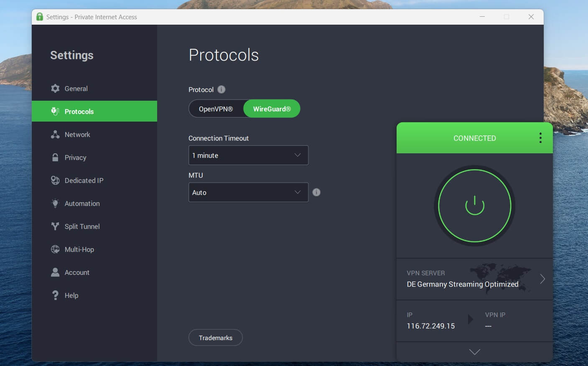The height and width of the screenshot is (366, 588).
Task: Click the Split Tunnel fork icon
Action: [x=55, y=226]
